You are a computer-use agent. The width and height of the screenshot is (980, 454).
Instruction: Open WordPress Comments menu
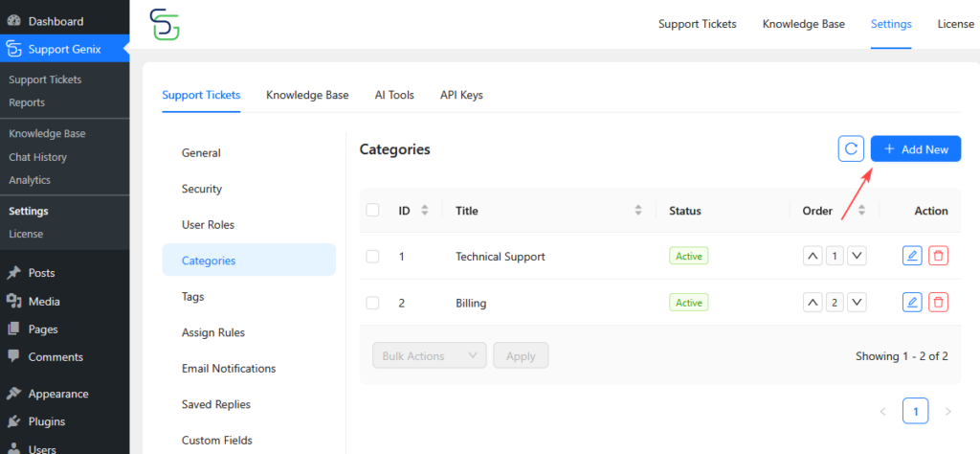click(x=64, y=357)
